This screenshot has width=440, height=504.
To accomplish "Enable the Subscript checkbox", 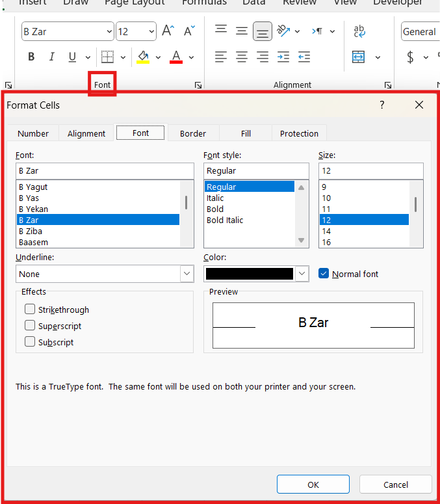I will click(30, 341).
